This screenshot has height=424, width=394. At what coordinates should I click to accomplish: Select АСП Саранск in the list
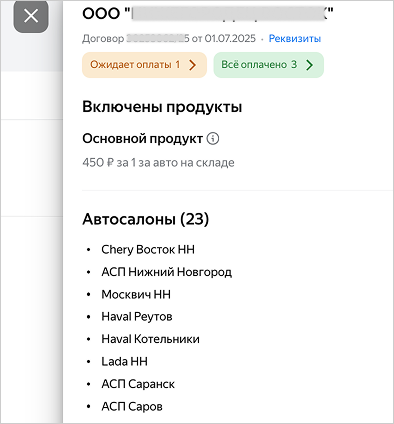point(138,384)
